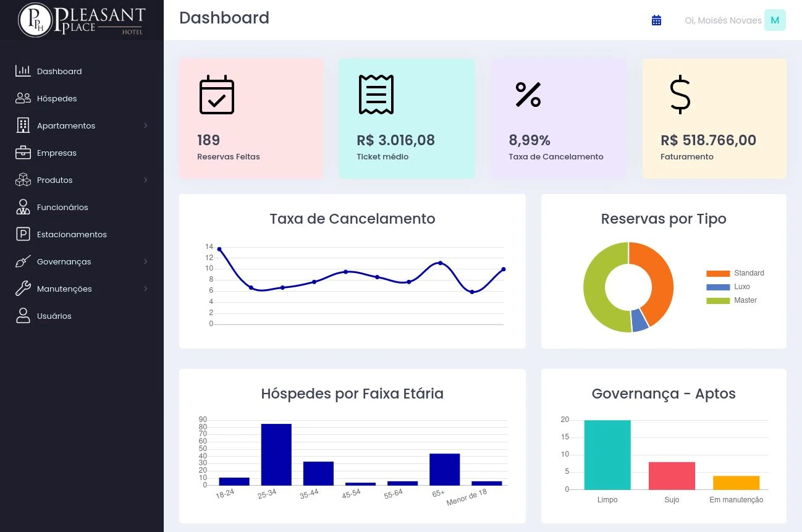
Task: Click the Usuários person icon
Action: tap(23, 316)
